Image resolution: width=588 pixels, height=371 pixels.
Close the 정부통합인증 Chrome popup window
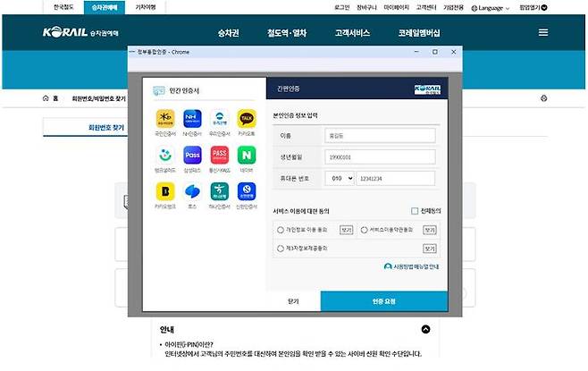(x=453, y=52)
